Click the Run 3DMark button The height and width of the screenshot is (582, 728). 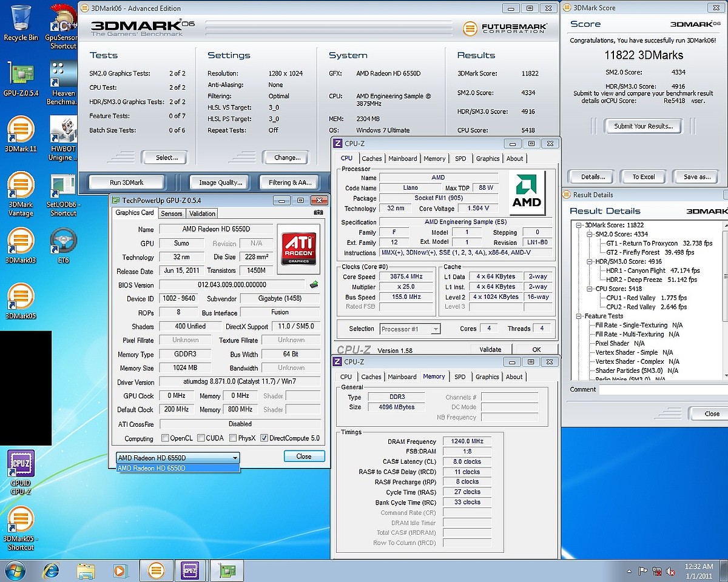pyautogui.click(x=127, y=182)
